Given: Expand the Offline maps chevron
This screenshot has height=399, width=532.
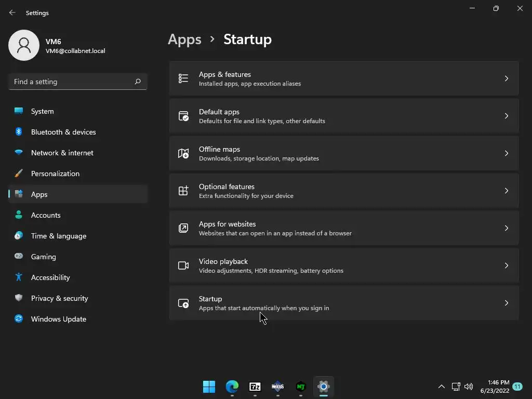Looking at the screenshot, I should click(x=506, y=153).
